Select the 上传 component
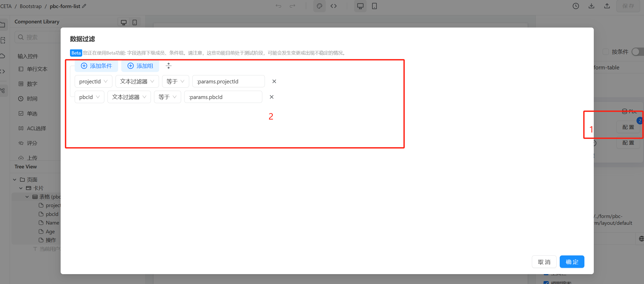 pyautogui.click(x=28, y=158)
